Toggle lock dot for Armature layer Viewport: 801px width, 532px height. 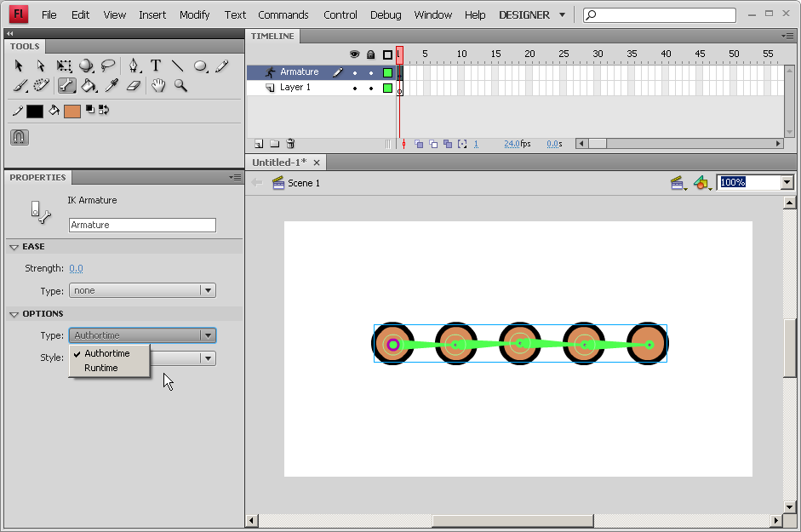(x=371, y=72)
